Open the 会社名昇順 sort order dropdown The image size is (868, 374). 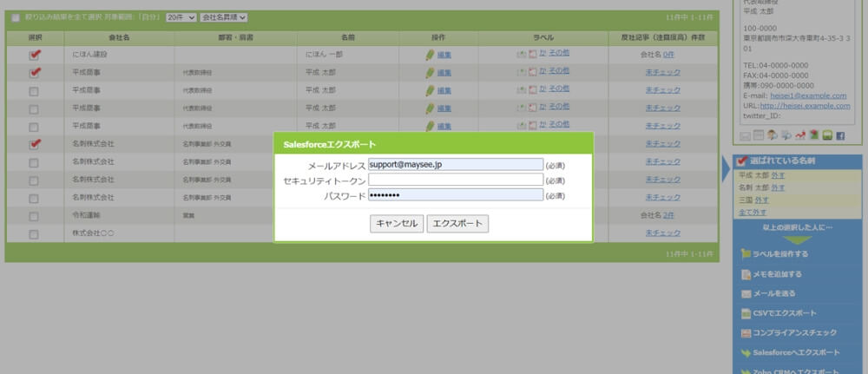(224, 17)
